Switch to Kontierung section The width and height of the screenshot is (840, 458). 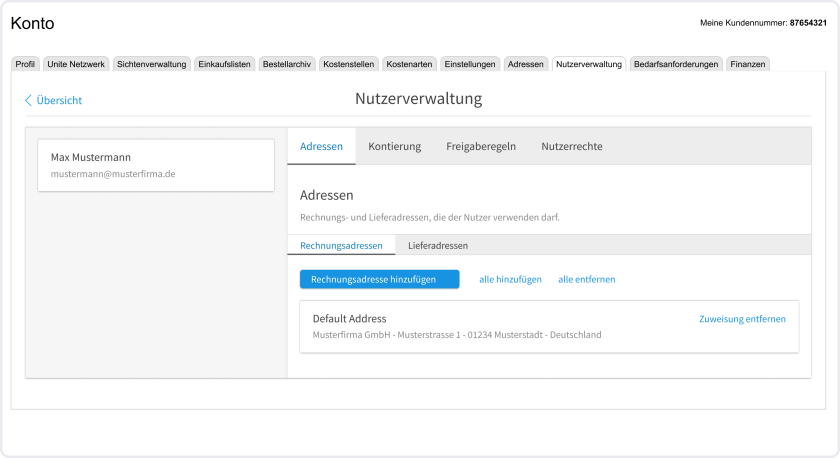[x=394, y=146]
